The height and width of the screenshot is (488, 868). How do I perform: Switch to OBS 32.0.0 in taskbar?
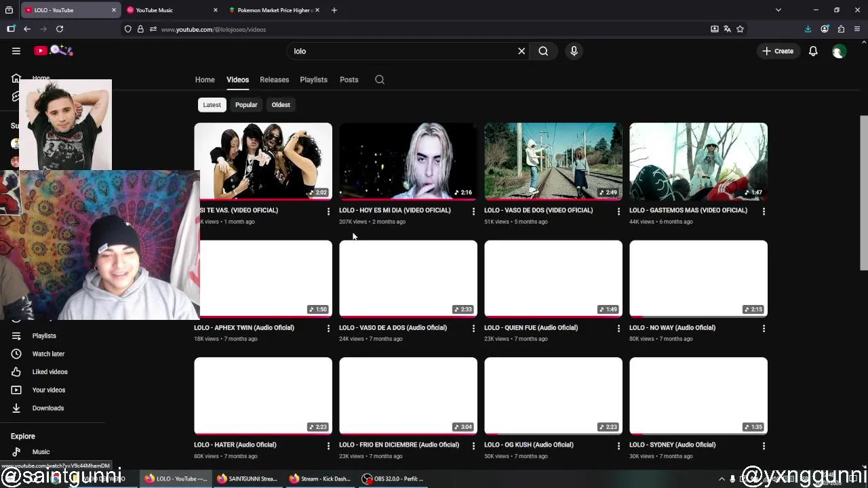[x=393, y=479]
